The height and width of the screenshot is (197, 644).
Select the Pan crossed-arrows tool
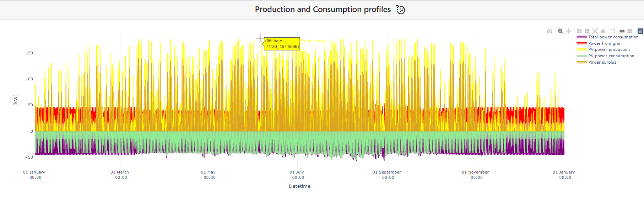pyautogui.click(x=568, y=31)
